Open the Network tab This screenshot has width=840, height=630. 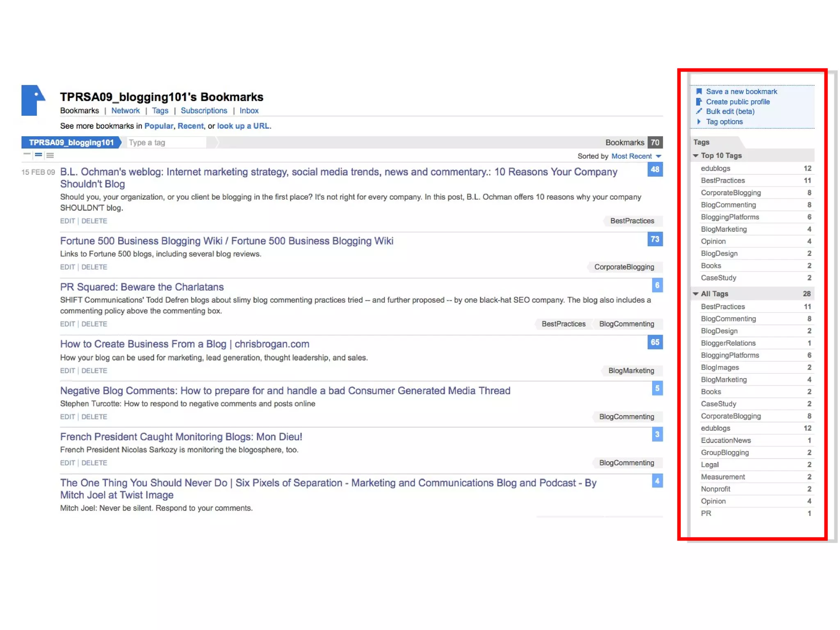tap(125, 111)
